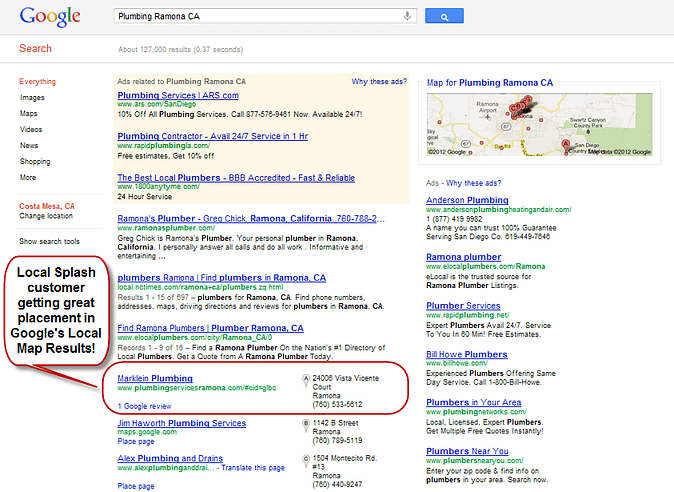Open Bill Howe Plumbers sidebar ad
Screen dimensions: 674x492
pyautogui.click(x=466, y=354)
